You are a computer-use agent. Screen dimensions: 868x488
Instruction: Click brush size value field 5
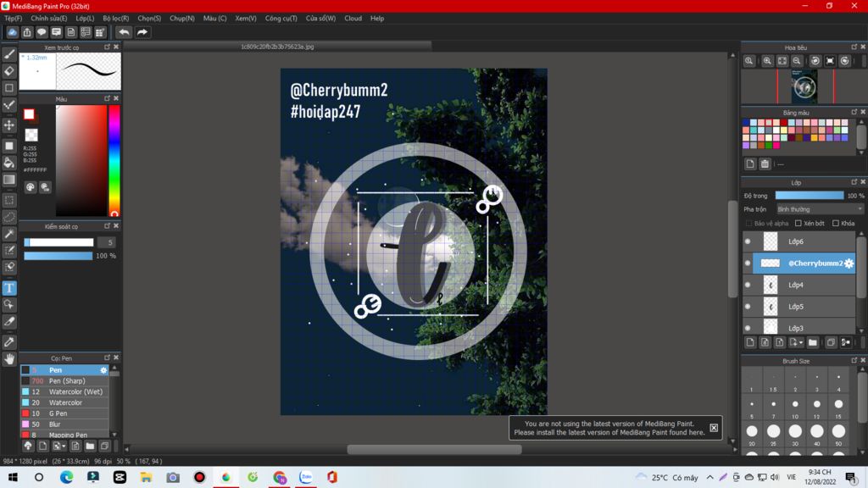[x=106, y=242]
